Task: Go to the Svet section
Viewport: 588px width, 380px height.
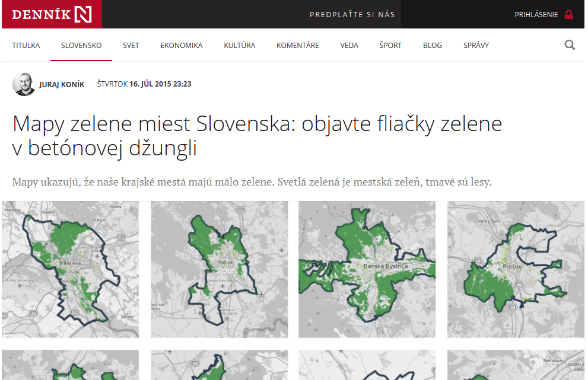Action: pos(131,45)
